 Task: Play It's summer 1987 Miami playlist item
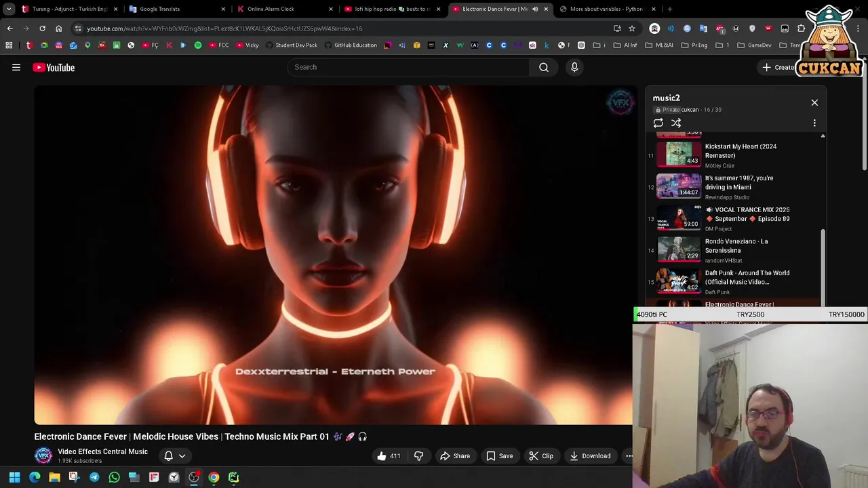tap(734, 187)
